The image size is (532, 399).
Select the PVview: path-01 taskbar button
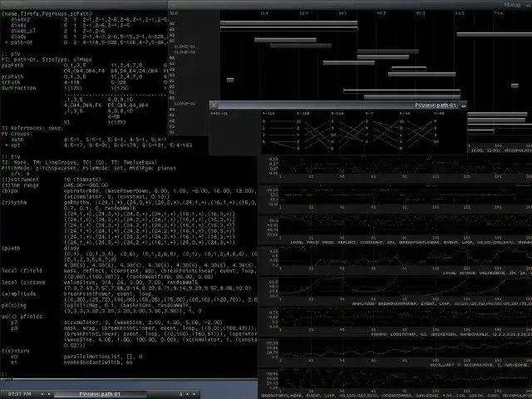[x=100, y=394]
